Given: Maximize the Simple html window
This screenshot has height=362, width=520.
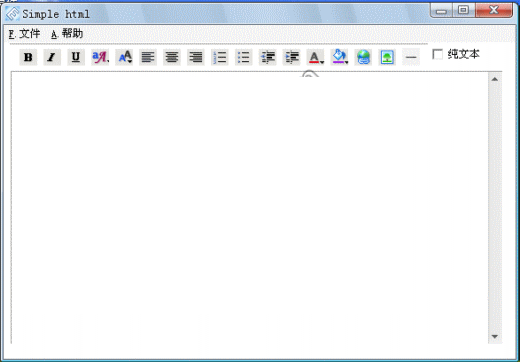Looking at the screenshot, I should 463,11.
